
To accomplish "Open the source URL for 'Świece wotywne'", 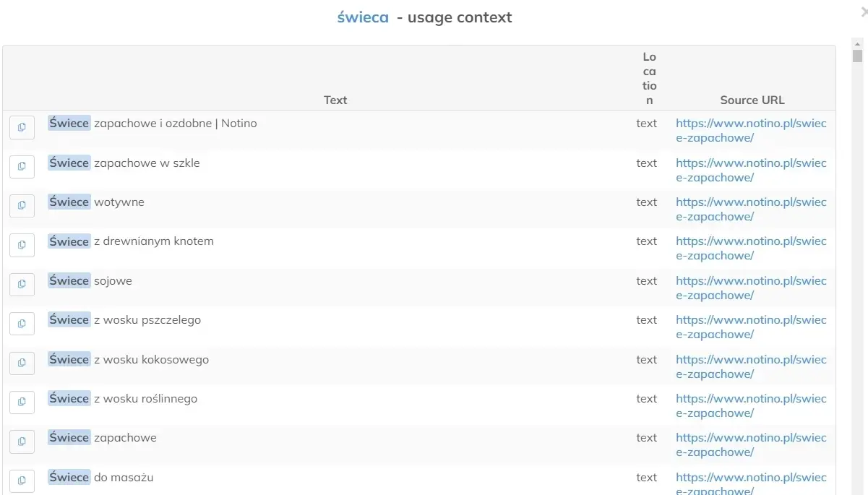I will 750,209.
